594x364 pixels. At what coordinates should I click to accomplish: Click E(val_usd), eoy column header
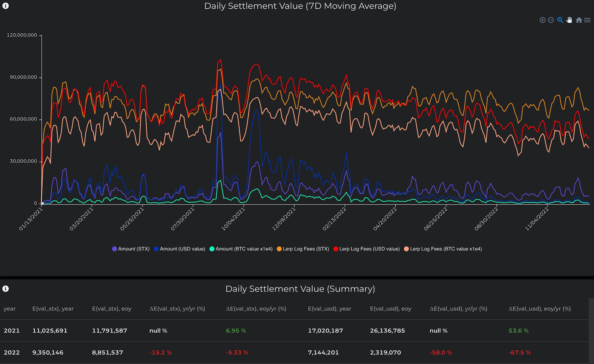click(391, 309)
